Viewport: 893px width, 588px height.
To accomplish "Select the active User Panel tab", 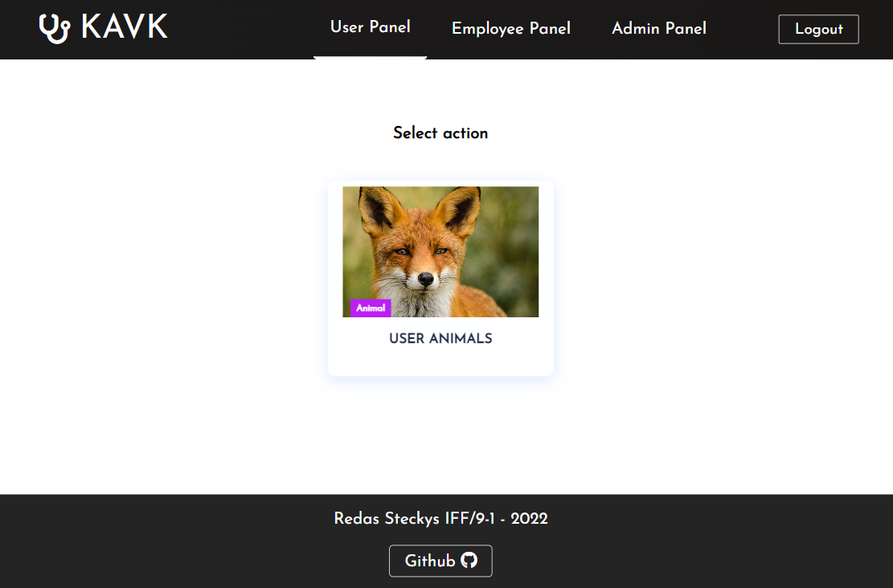I will pyautogui.click(x=370, y=27).
